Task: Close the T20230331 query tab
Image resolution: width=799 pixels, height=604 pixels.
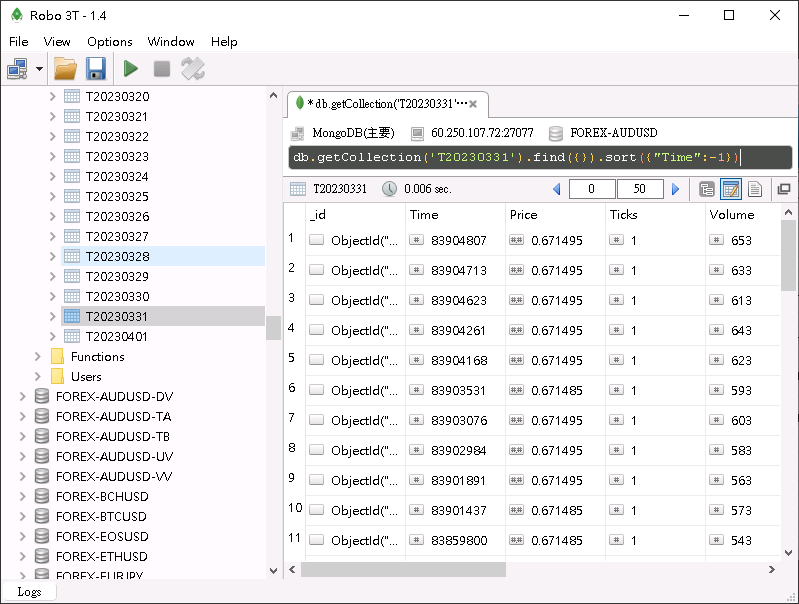Action: pyautogui.click(x=473, y=104)
